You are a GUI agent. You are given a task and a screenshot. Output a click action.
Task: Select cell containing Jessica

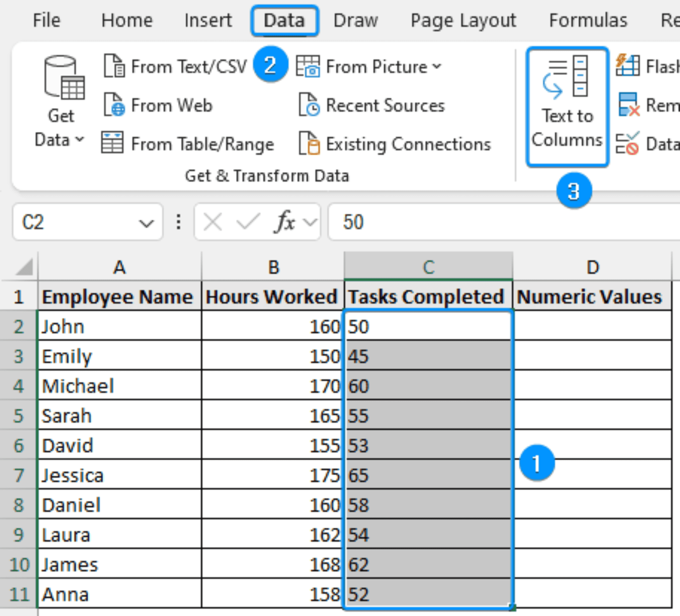(120, 475)
